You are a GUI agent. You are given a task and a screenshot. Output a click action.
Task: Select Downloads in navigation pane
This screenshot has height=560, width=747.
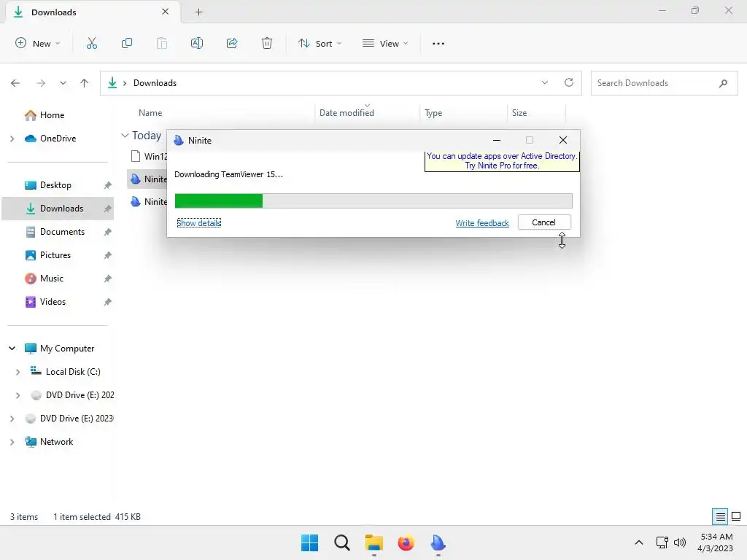pos(58,209)
